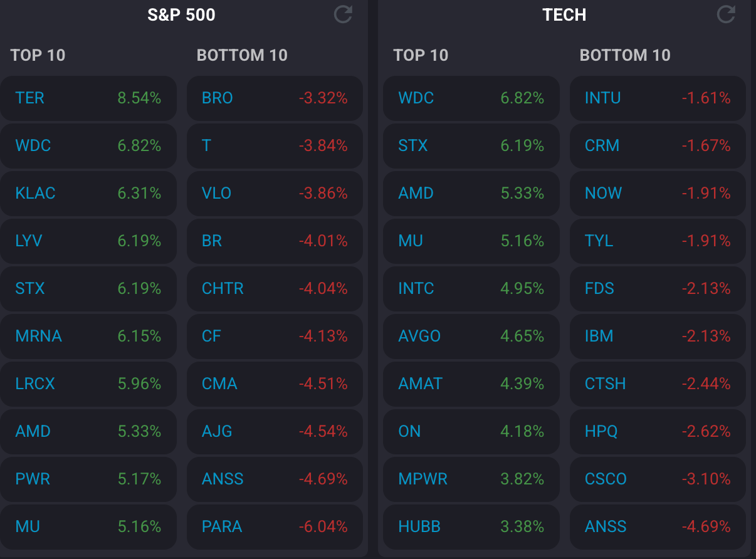Open INTC in TECH top 10
This screenshot has height=559, width=756.
416,289
